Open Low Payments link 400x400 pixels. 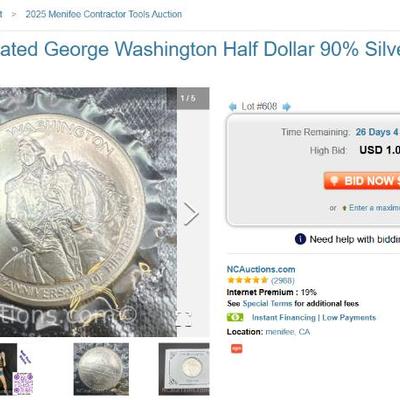point(349,317)
